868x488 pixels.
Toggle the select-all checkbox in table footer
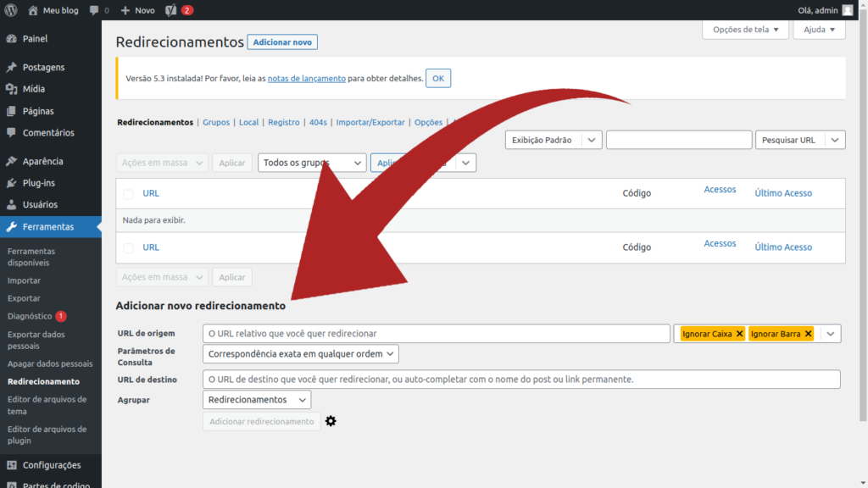[128, 248]
